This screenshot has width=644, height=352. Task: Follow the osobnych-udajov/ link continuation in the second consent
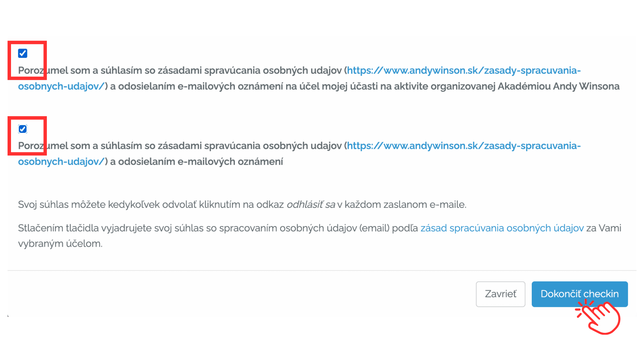click(61, 161)
